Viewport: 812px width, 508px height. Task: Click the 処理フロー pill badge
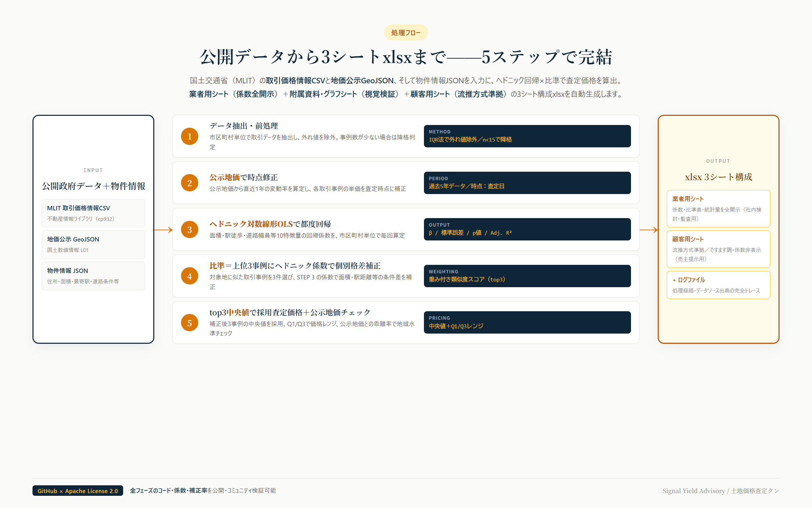406,33
